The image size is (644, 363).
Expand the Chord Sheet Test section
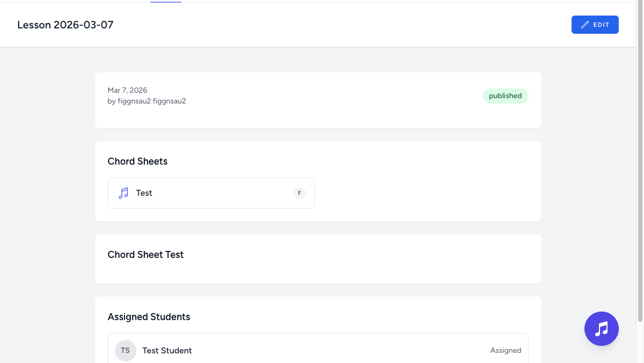pyautogui.click(x=145, y=254)
